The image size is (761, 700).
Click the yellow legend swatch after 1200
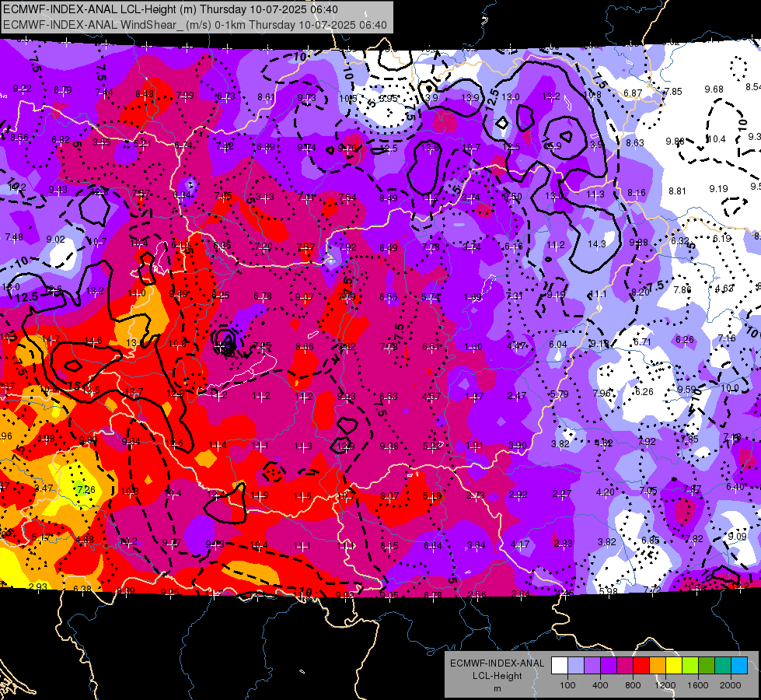(x=674, y=665)
